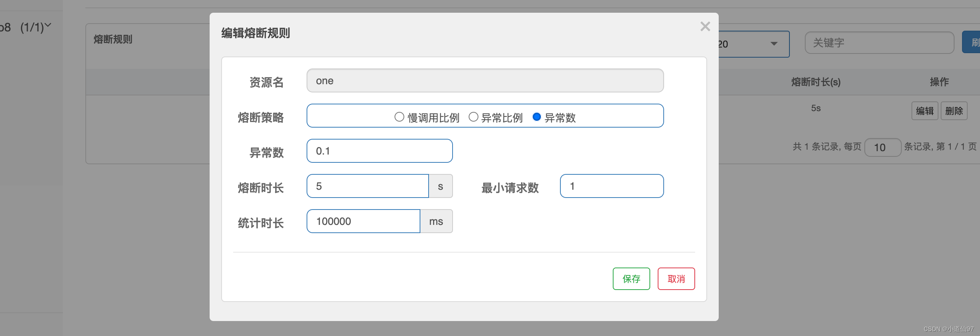Select the 异常数 strategy radio
980x336 pixels.
536,117
